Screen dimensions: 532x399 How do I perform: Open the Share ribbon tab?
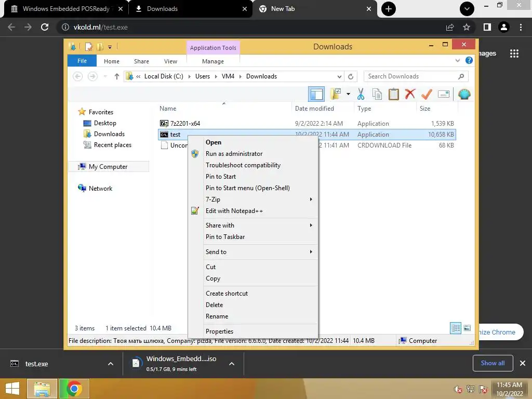pos(141,61)
